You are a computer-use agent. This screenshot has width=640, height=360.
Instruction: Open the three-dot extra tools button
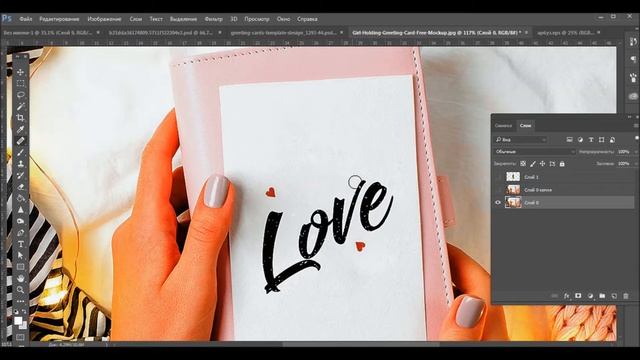(20, 301)
